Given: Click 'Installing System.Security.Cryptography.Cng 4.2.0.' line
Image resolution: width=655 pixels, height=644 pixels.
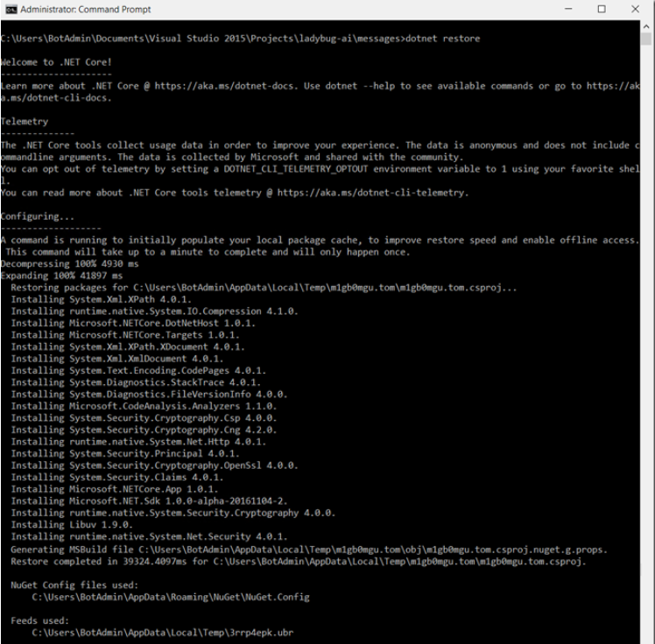Looking at the screenshot, I should point(144,430).
